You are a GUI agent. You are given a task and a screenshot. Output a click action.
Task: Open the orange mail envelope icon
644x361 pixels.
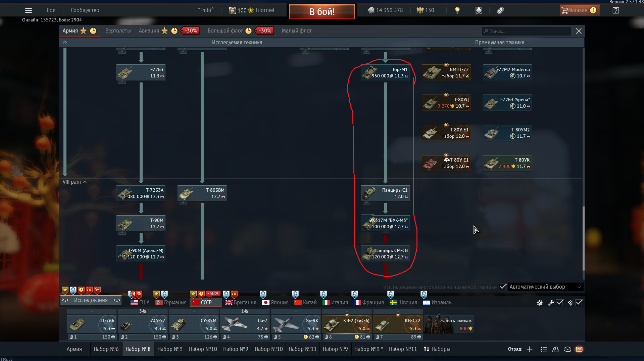point(579,349)
